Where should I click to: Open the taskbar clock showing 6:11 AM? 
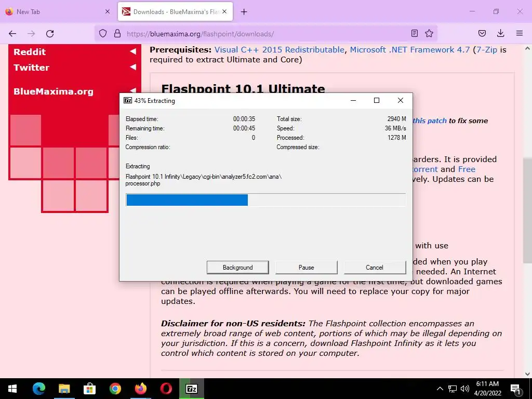tap(487, 389)
